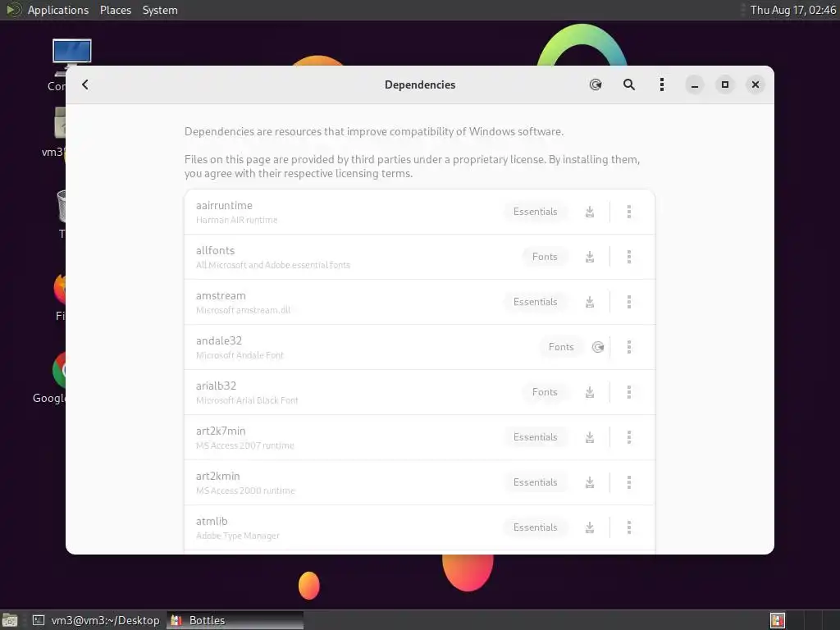Open Google Chrome icon on the desktop

click(x=59, y=370)
